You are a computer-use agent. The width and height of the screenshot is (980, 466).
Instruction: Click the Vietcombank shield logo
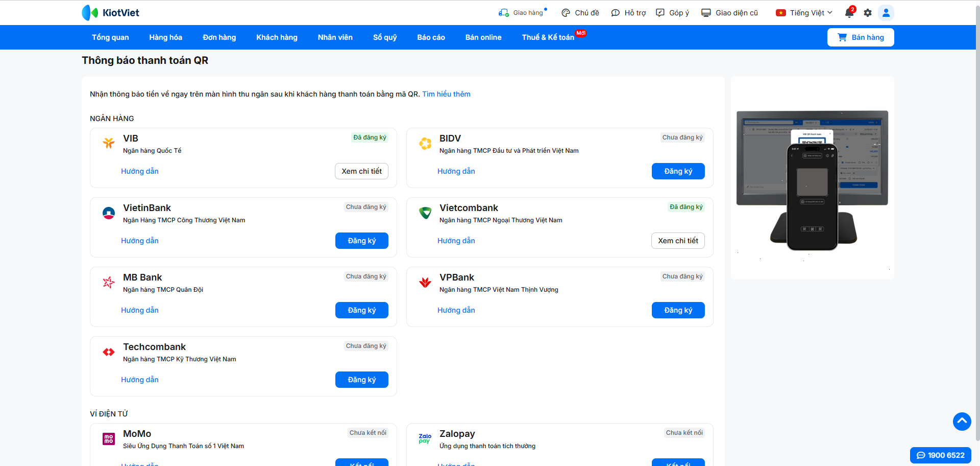[425, 213]
